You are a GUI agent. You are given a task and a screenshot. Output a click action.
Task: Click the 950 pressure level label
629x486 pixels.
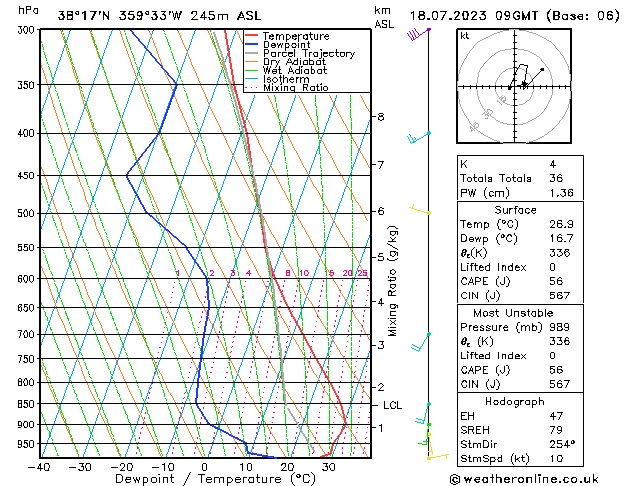[x=28, y=444]
